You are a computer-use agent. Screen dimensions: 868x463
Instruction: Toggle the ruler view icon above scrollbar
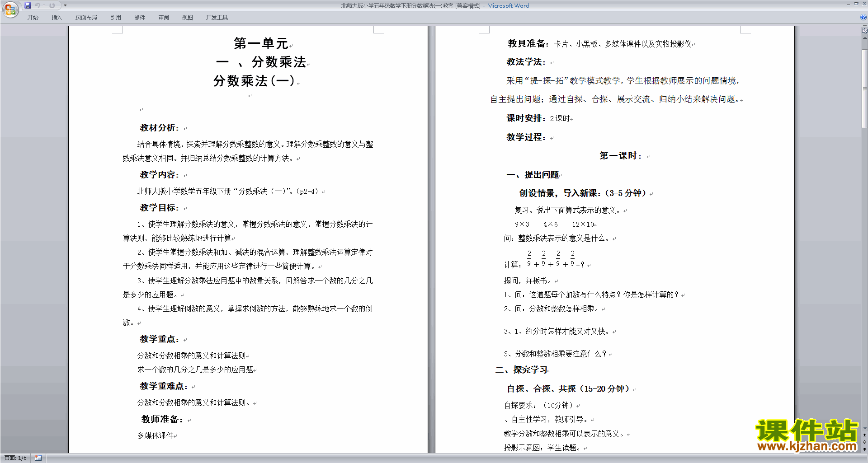[865, 31]
